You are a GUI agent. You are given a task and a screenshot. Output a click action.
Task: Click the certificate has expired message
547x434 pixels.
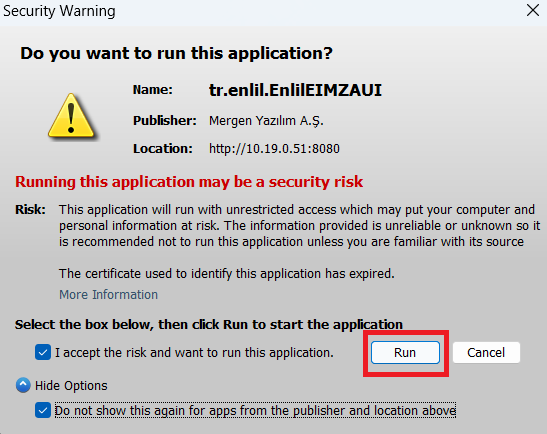click(227, 274)
